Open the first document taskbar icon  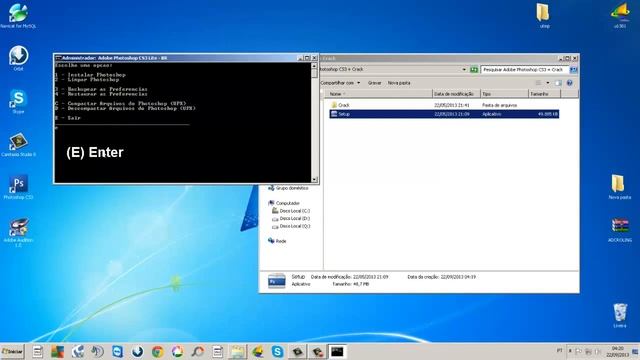pyautogui.click(x=38, y=351)
